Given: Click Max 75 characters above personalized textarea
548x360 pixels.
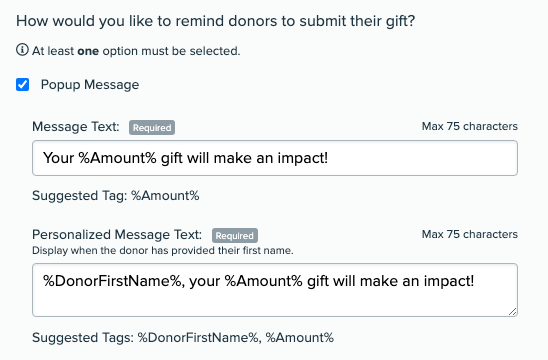Looking at the screenshot, I should [469, 234].
